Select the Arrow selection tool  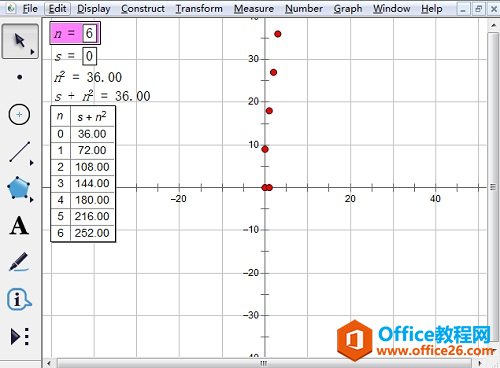pos(19,41)
